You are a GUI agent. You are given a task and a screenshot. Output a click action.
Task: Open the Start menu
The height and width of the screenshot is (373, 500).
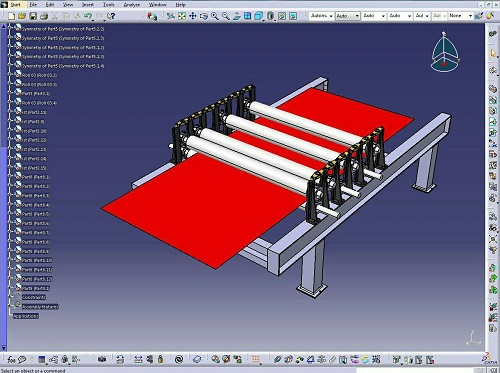click(15, 5)
